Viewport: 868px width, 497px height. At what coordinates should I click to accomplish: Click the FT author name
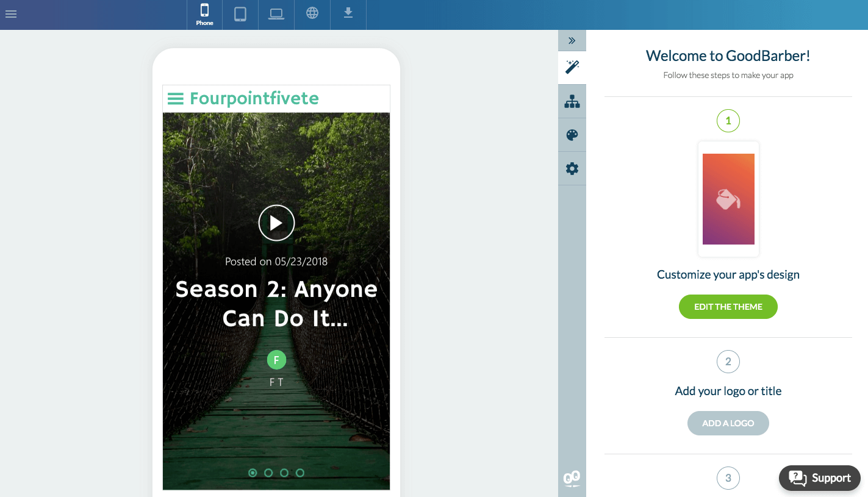(x=276, y=382)
